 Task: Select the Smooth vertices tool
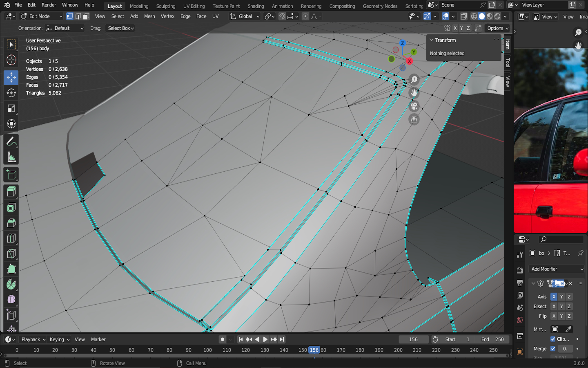(11, 300)
